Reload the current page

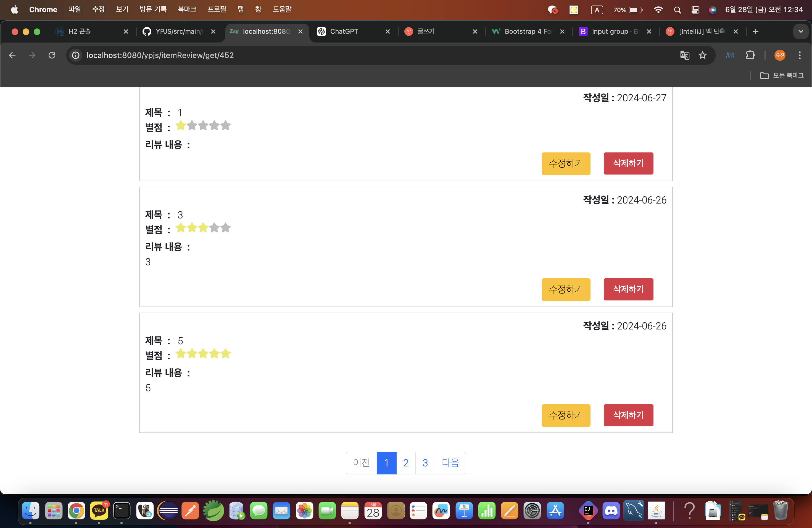[x=52, y=55]
